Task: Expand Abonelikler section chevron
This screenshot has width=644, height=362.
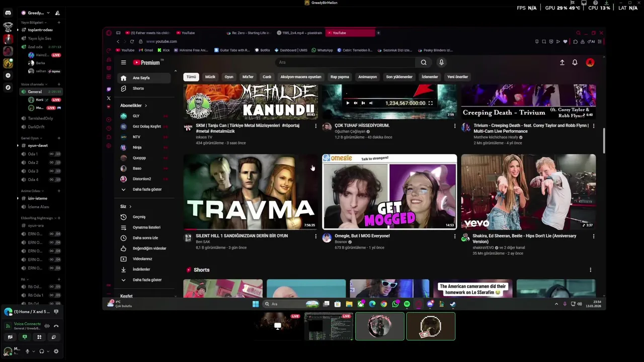Action: [146, 106]
